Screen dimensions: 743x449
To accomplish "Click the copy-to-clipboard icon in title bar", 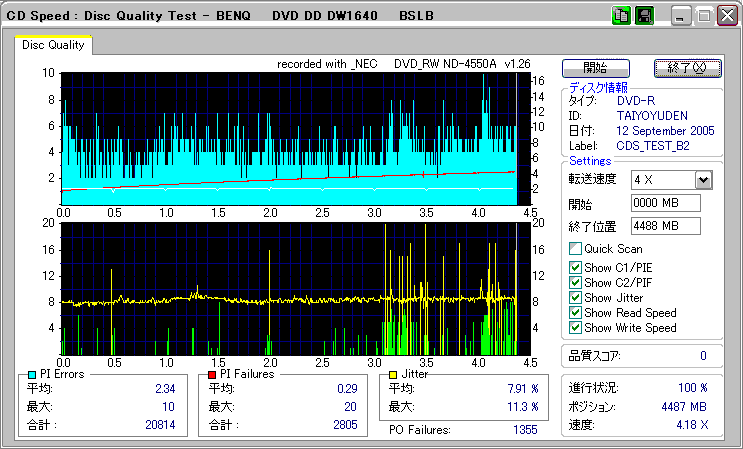I will pos(620,16).
